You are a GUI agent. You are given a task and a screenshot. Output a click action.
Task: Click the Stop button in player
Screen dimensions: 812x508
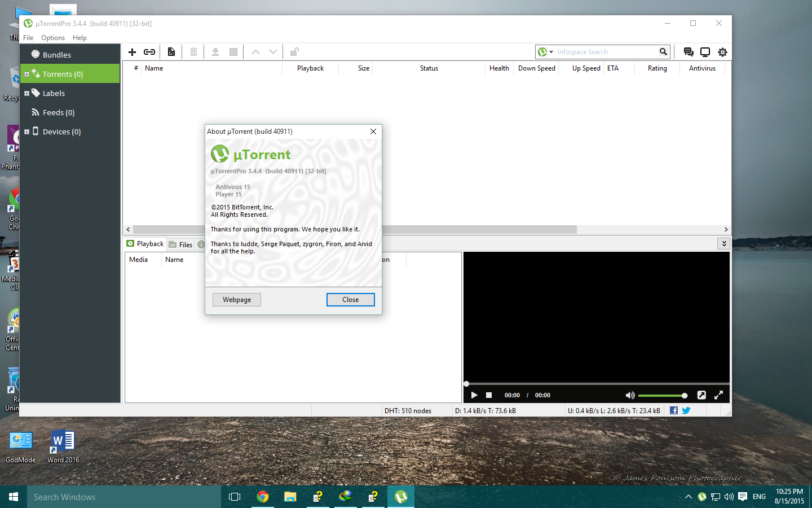click(x=489, y=395)
